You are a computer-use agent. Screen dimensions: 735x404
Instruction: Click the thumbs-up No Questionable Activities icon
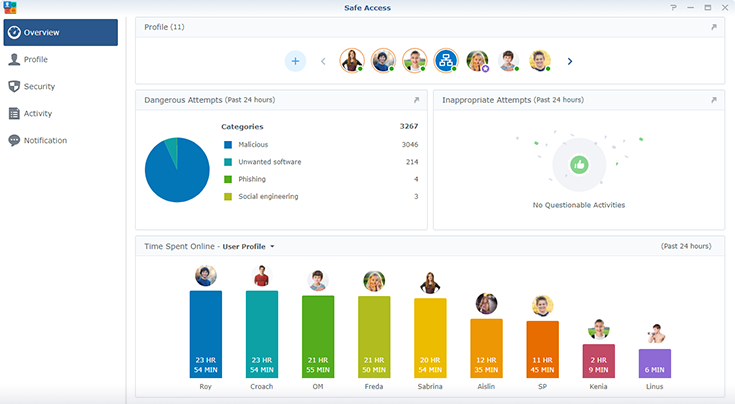[x=579, y=165]
